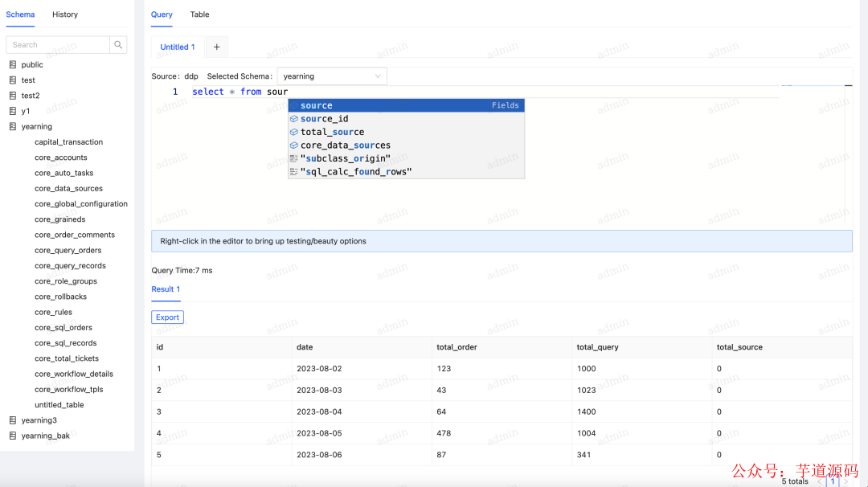Expand the yearning_bak schema node

pos(45,436)
